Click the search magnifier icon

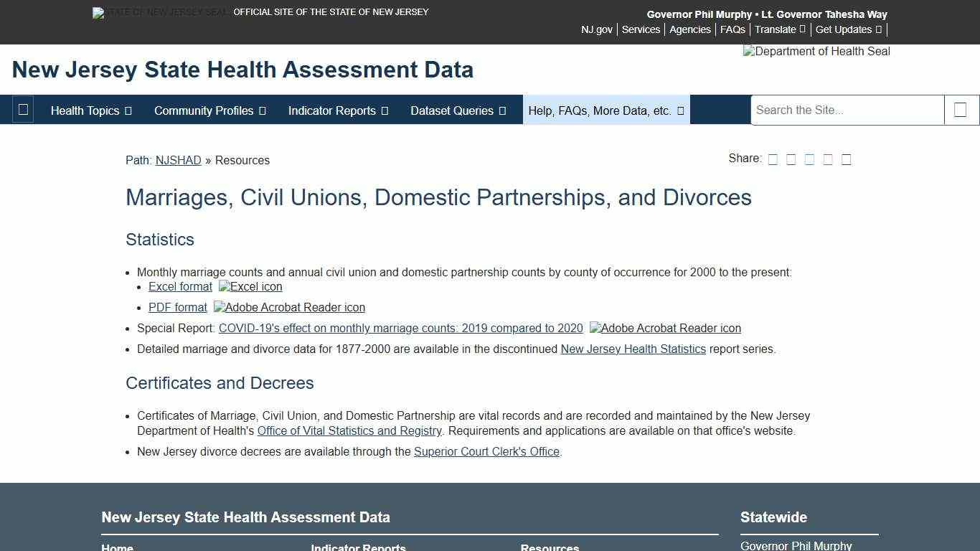point(961,110)
